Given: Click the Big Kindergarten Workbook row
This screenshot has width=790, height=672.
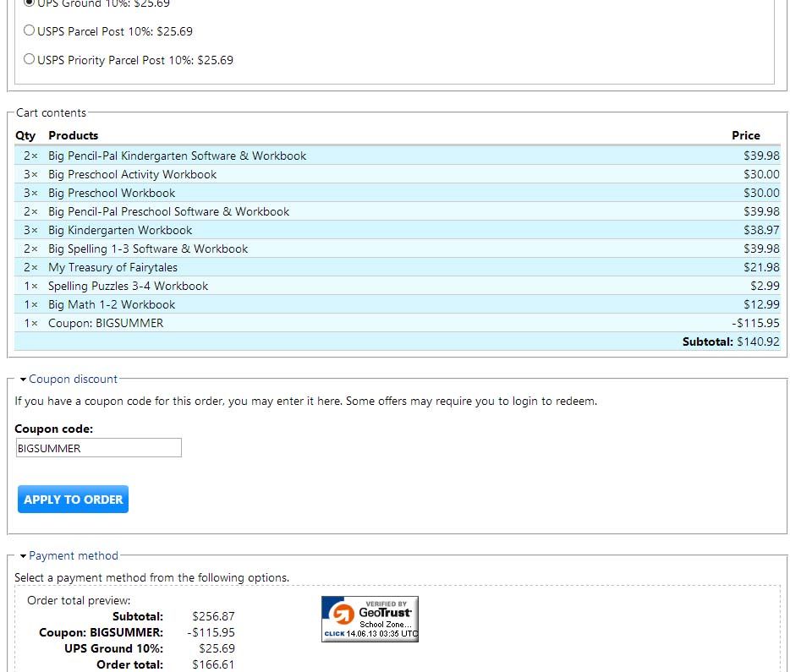Looking at the screenshot, I should (120, 231).
